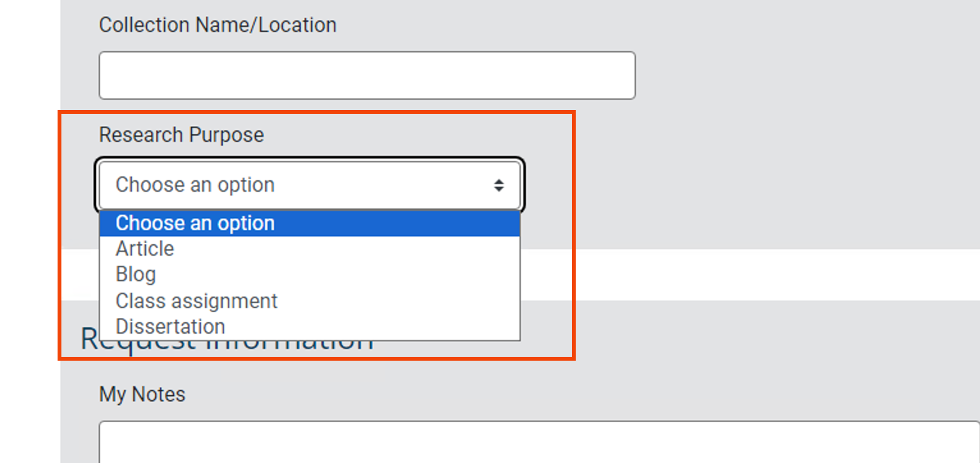Select "Blog" as the research purpose
980x463 pixels.
(x=135, y=274)
